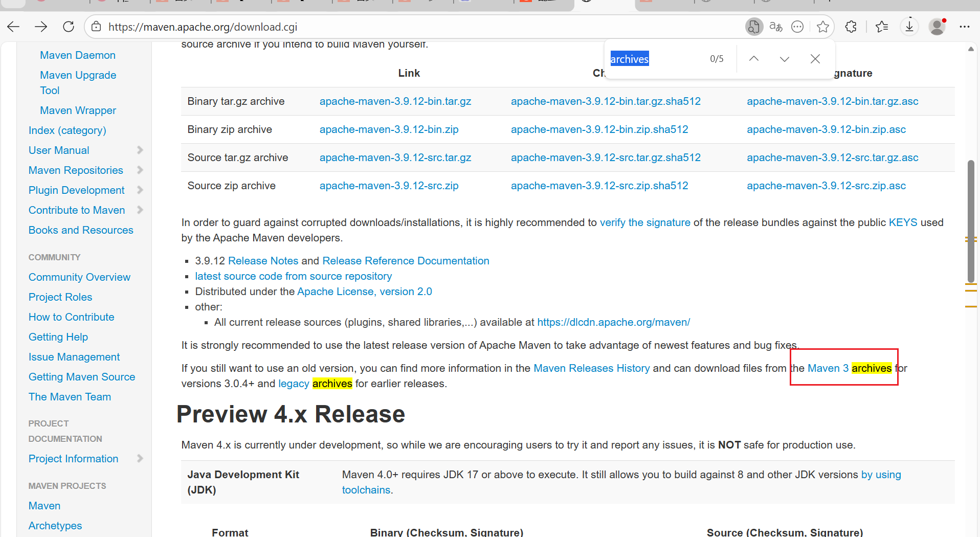Viewport: 980px width, 537px height.
Task: Open apache-maven-3.9.12-bin.zip.sha512 checksum
Action: click(599, 129)
